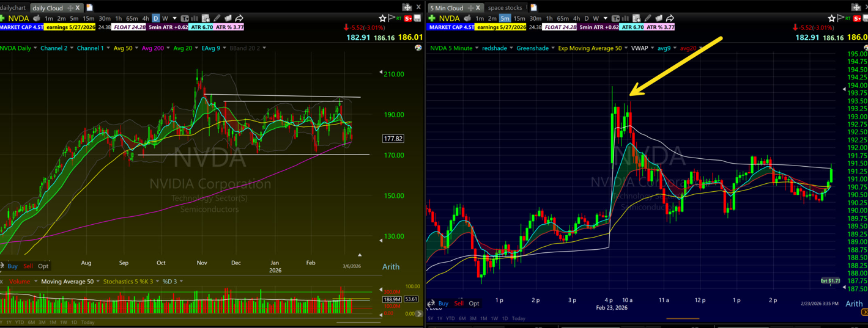This screenshot has width=868, height=328.
Task: Select the pencil drawing tool in 5 Min chart
Action: click(647, 18)
